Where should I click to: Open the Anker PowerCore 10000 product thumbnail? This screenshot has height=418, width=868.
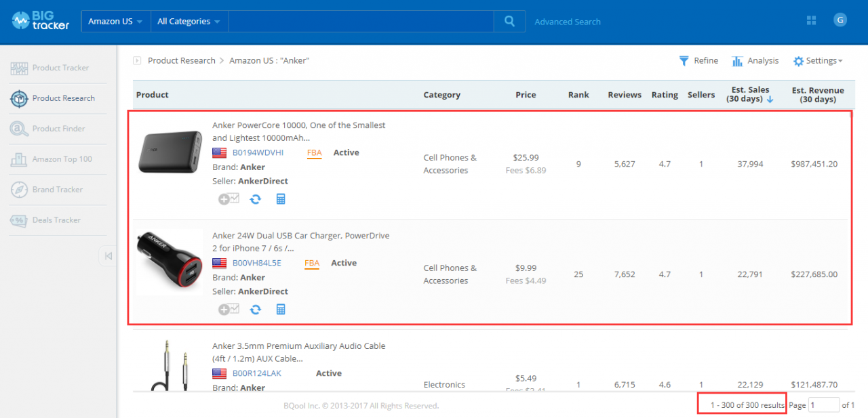(x=170, y=152)
